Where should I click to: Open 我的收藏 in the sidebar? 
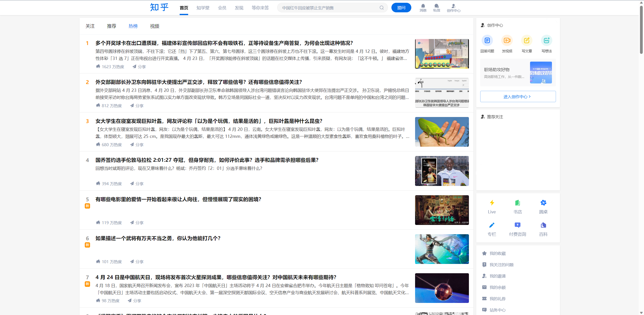pyautogui.click(x=497, y=253)
